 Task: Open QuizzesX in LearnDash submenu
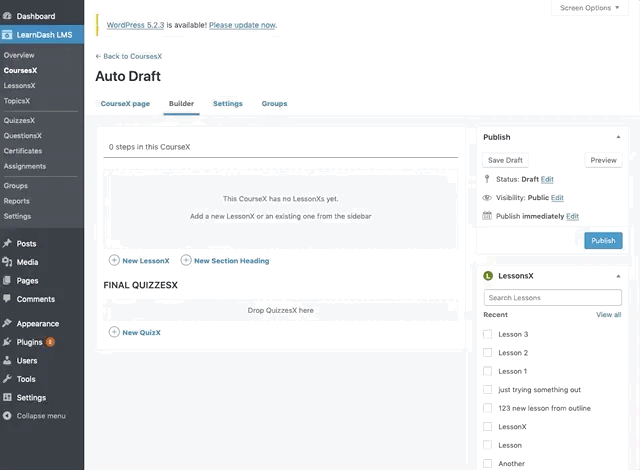tap(19, 120)
